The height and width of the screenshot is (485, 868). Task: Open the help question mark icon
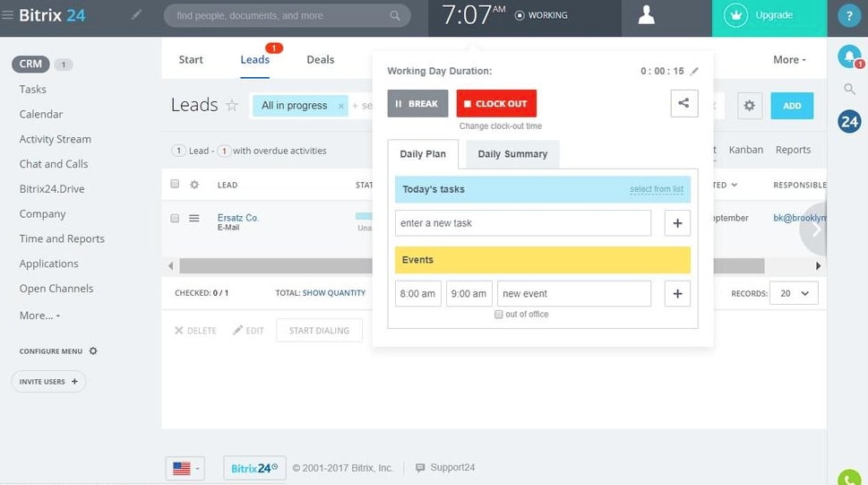tap(849, 15)
